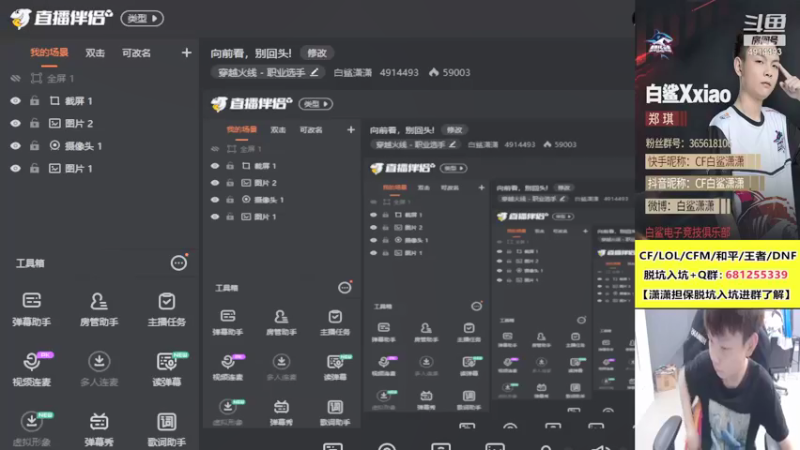Hide the 截屏 1 source via eye icon
800x450 pixels.
pyautogui.click(x=15, y=101)
